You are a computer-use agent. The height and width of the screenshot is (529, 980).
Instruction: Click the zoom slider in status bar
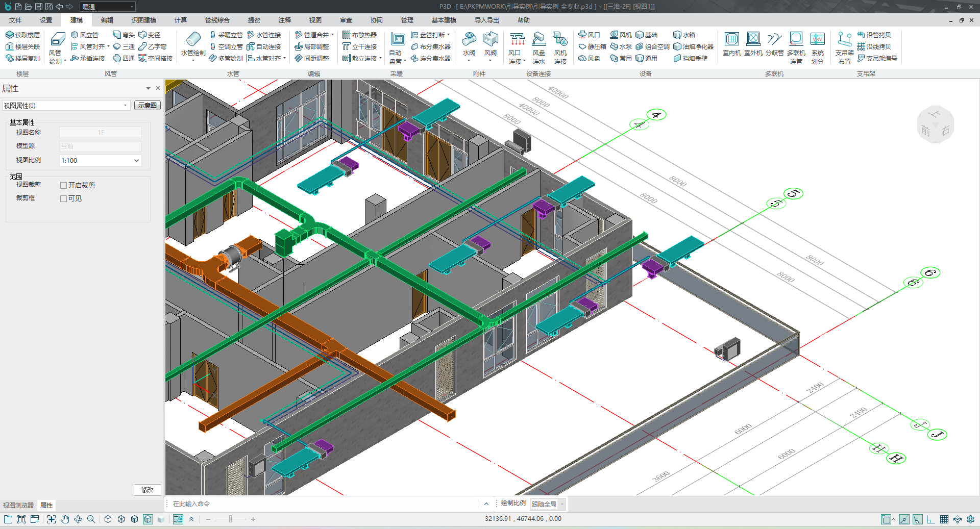[x=231, y=519]
